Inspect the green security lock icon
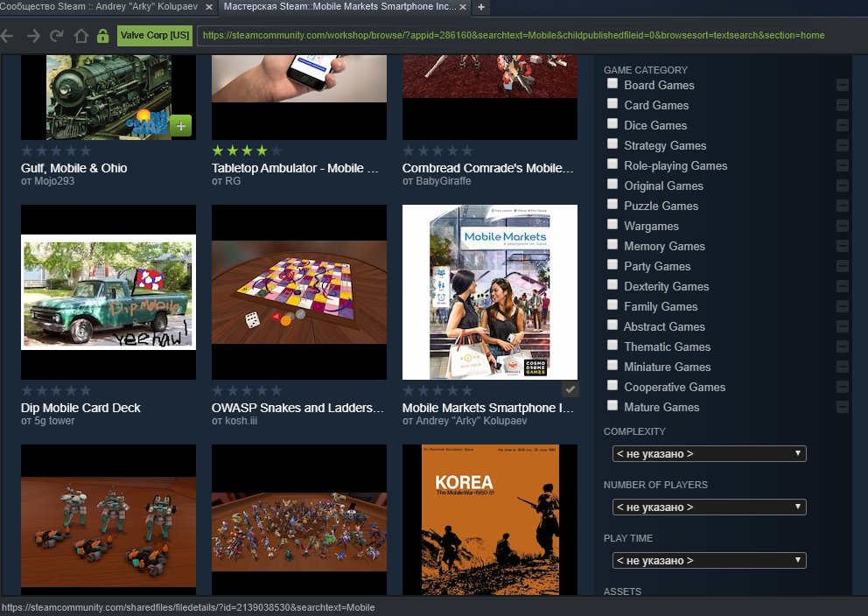Image resolution: width=868 pixels, height=616 pixels. pyautogui.click(x=102, y=36)
